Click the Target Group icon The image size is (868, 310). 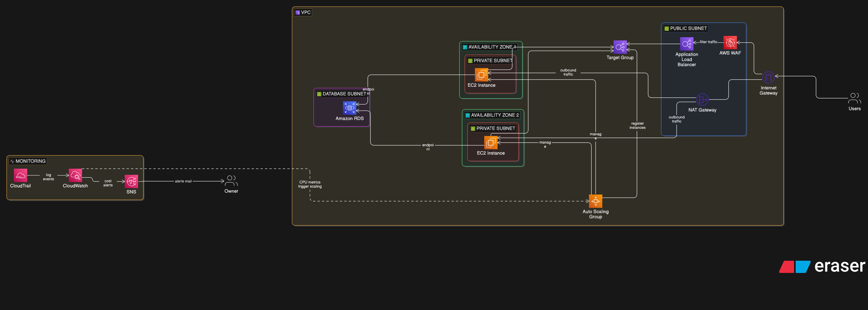point(620,47)
